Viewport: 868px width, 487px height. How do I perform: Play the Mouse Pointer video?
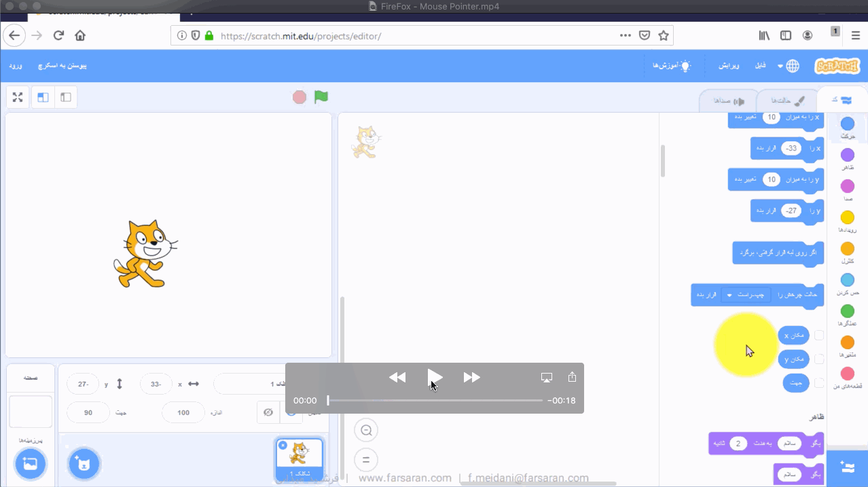point(435,377)
